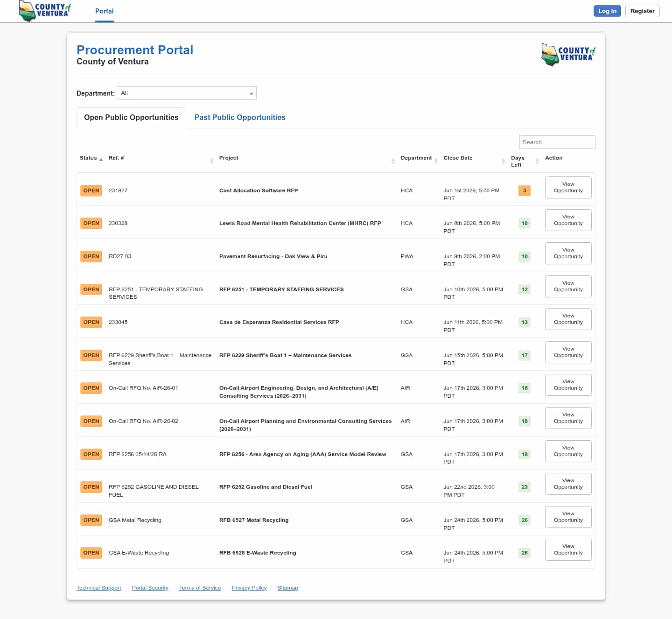The image size is (672, 619).
Task: Open the Terms of Service link
Action: coord(200,588)
